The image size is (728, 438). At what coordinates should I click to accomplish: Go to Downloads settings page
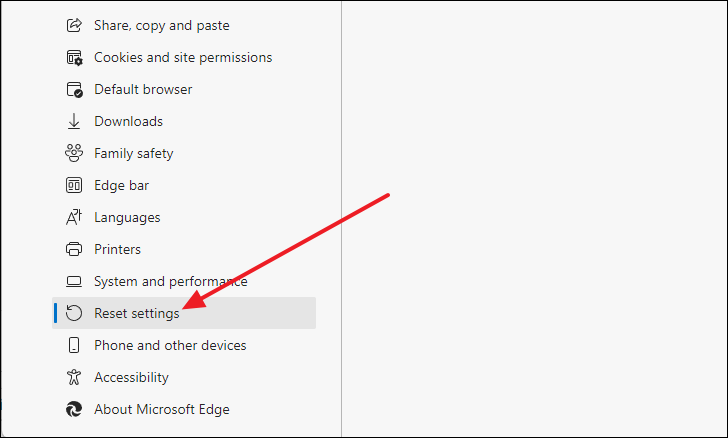click(128, 121)
